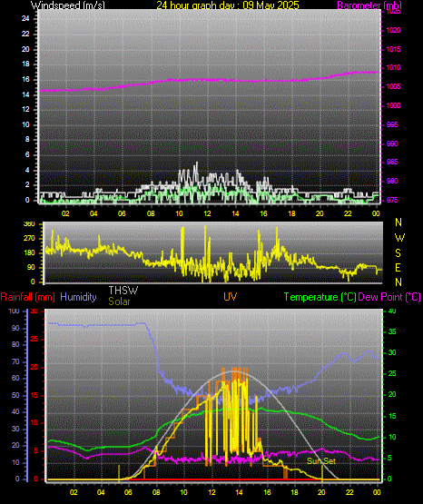Select the Rainfall (mm) legend label
Screen dimensions: 423x504
coord(27,297)
